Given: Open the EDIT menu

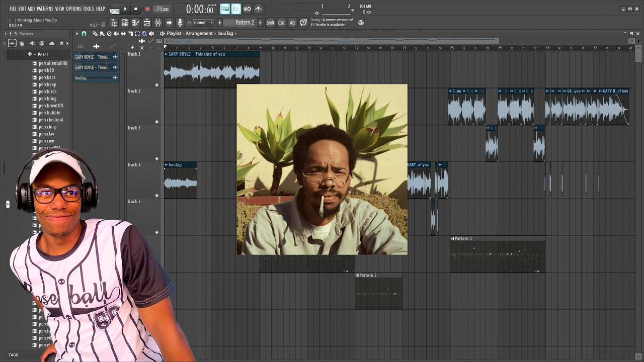Looking at the screenshot, I should coord(22,9).
